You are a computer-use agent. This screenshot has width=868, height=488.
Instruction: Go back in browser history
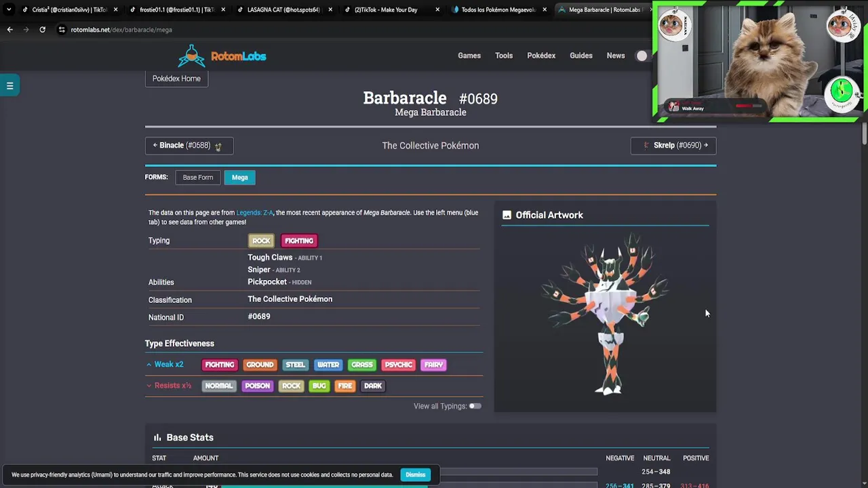coord(9,30)
